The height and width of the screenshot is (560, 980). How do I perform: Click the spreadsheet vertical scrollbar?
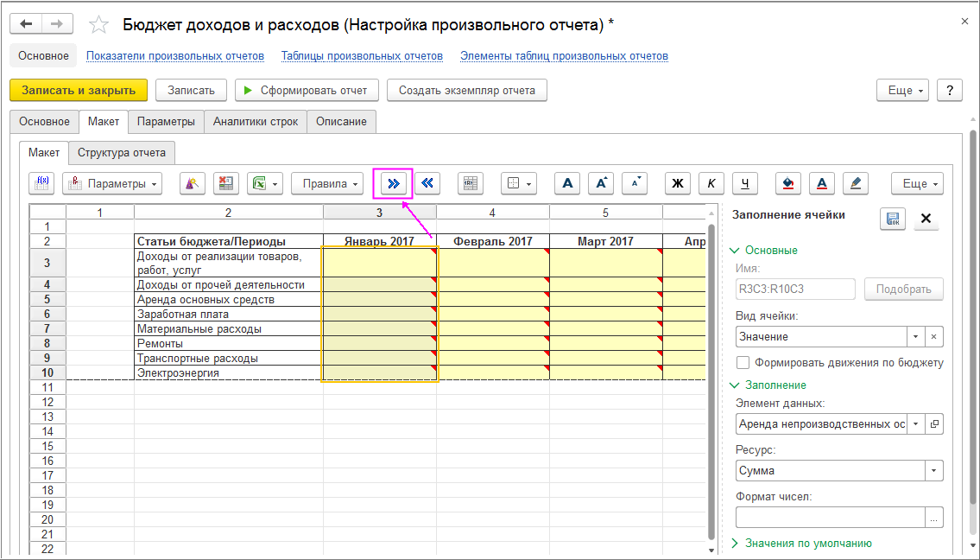711,380
